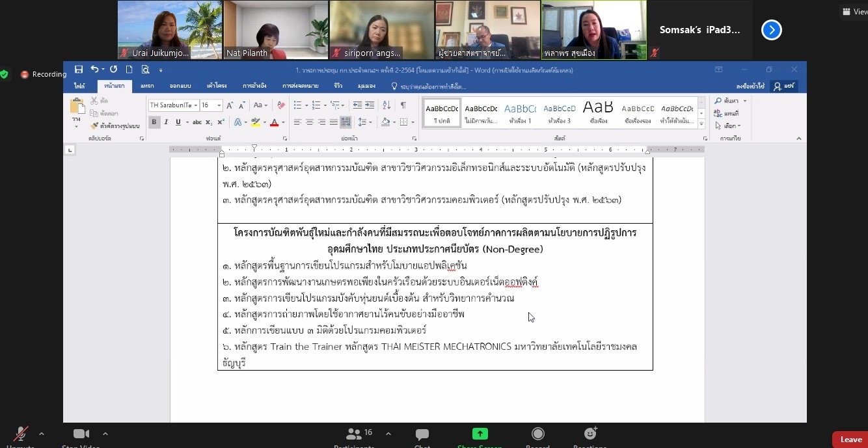The width and height of the screenshot is (868, 448).
Task: Click the Share (แชร์) button
Action: pos(784,86)
